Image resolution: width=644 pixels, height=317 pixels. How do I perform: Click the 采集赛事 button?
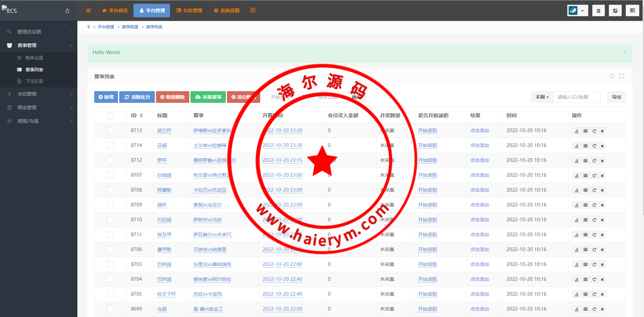[x=208, y=97]
